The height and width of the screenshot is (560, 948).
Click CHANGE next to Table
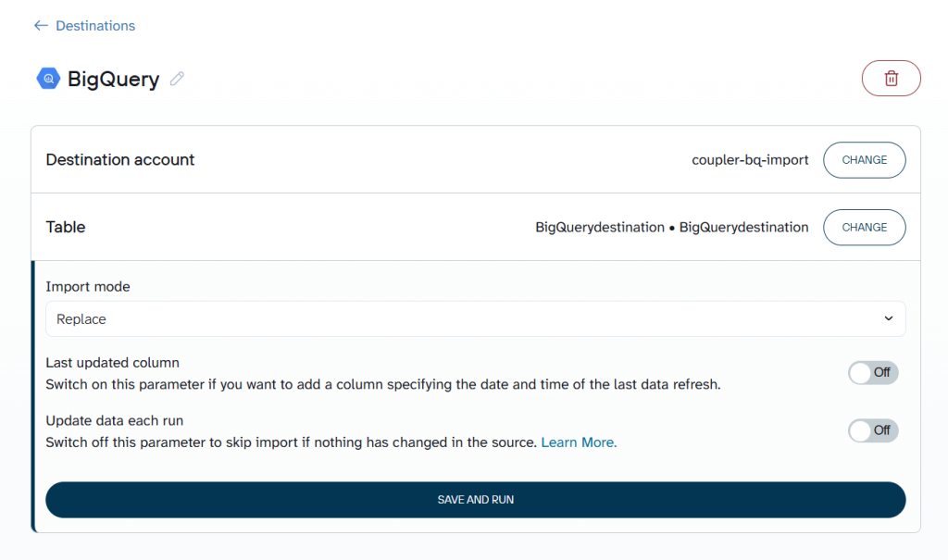pyautogui.click(x=864, y=227)
